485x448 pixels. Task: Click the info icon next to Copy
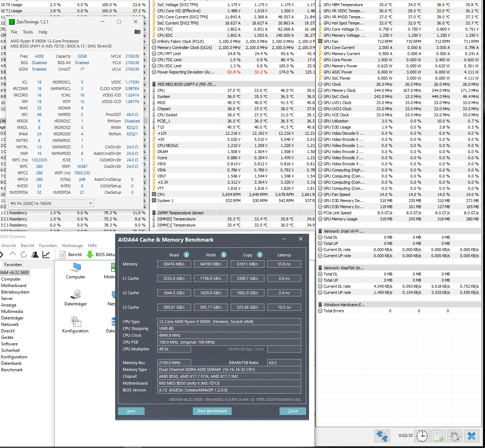(x=260, y=255)
